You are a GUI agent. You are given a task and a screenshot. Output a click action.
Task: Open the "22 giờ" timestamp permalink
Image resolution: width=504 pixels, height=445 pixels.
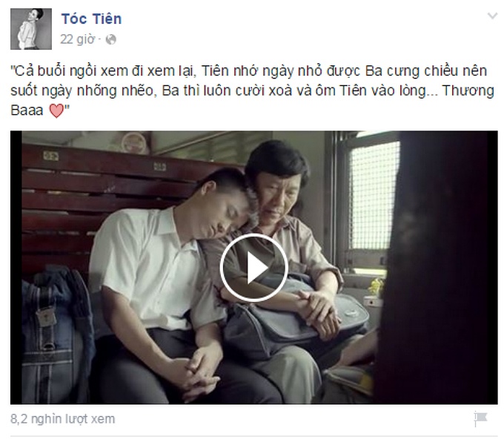[x=78, y=39]
